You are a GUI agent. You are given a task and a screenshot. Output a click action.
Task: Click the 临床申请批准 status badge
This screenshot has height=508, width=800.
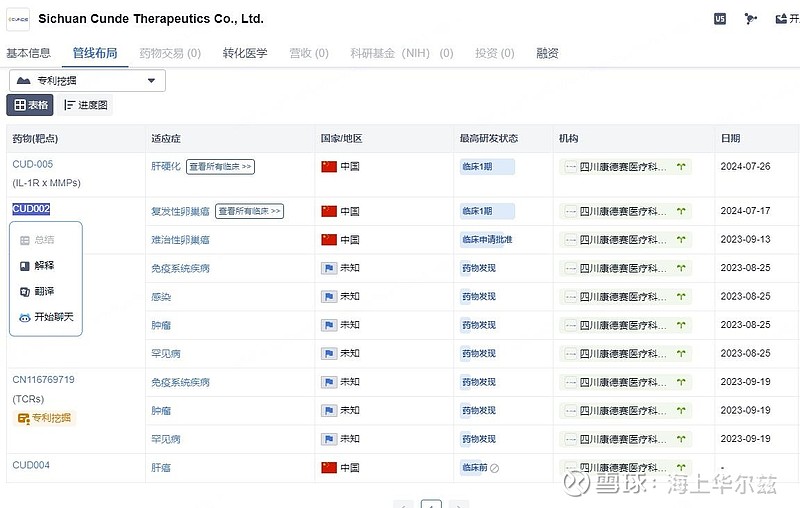coord(487,240)
